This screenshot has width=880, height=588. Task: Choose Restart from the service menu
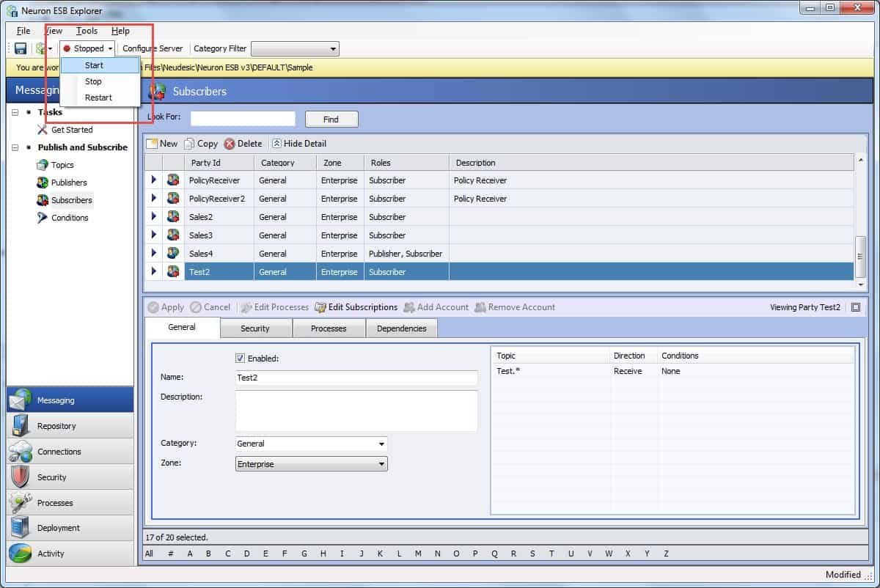tap(100, 98)
